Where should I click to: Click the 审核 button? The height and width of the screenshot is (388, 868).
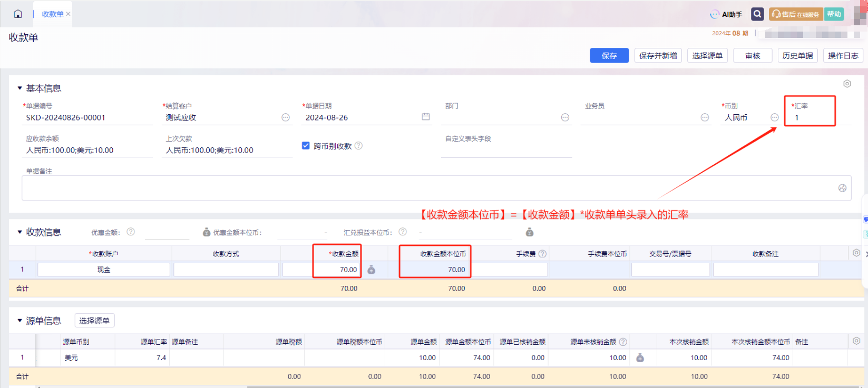click(x=753, y=56)
